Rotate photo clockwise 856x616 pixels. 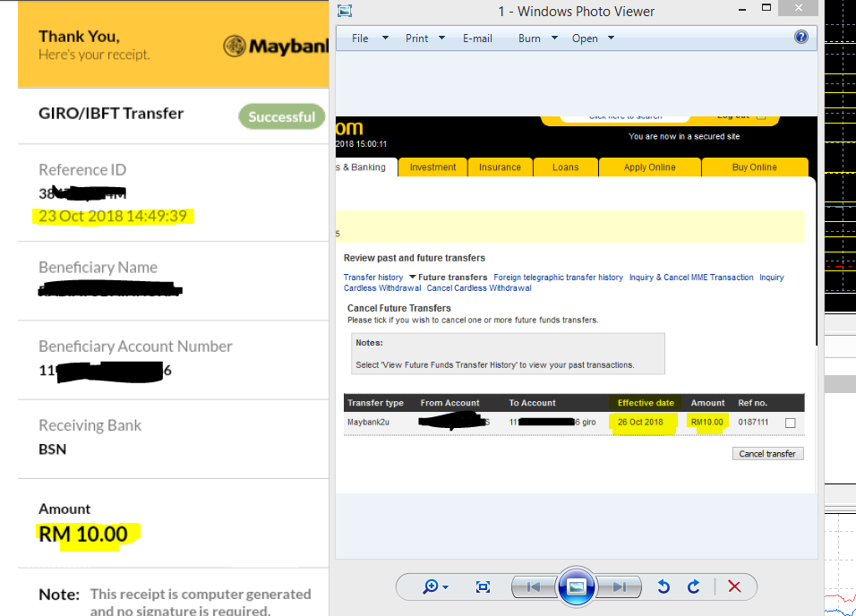[693, 587]
